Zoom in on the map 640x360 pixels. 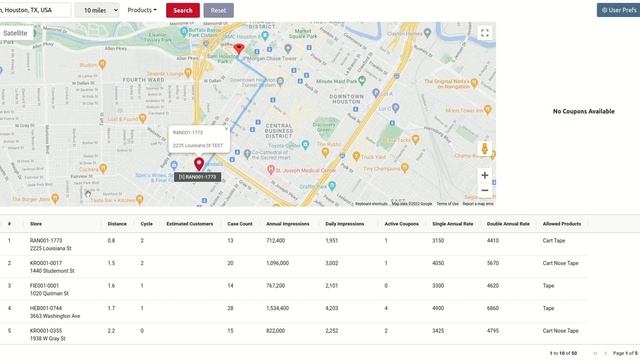[484, 175]
